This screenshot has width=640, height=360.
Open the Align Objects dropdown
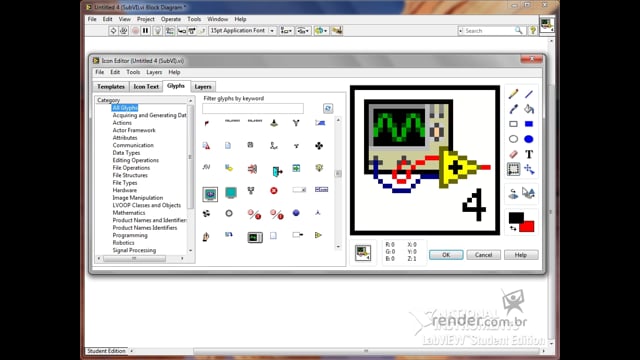pyautogui.click(x=287, y=31)
